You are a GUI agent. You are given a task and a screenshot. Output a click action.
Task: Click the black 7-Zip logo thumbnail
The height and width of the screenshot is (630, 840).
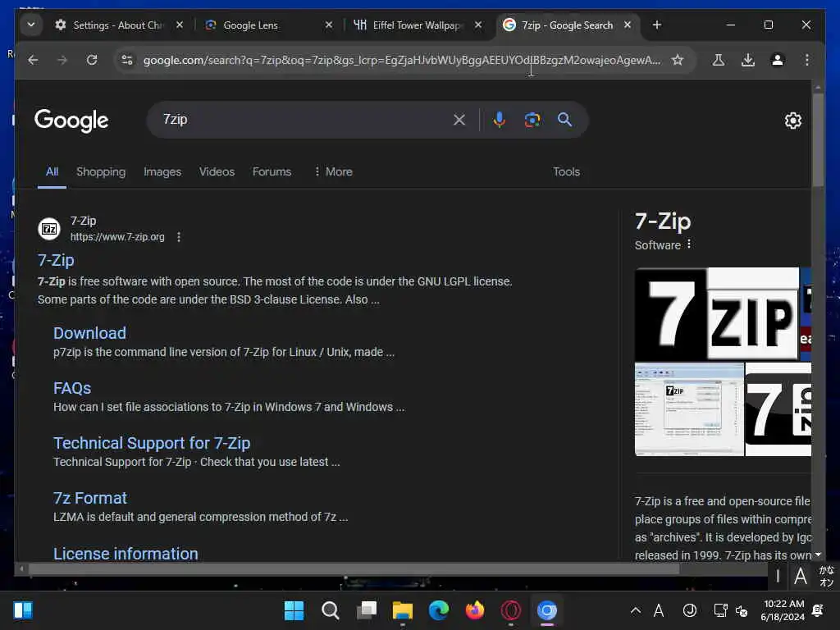tap(778, 410)
